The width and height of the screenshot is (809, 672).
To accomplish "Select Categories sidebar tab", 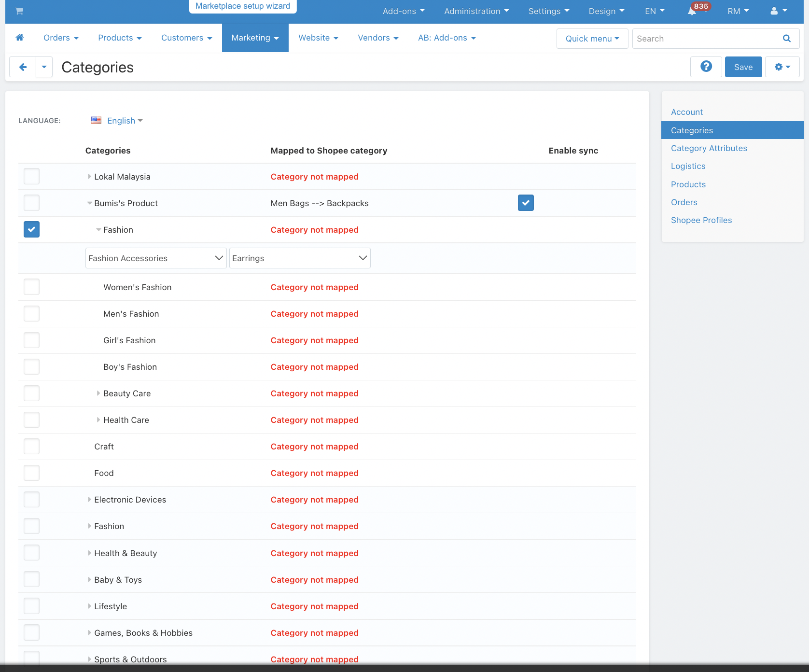I will (732, 130).
